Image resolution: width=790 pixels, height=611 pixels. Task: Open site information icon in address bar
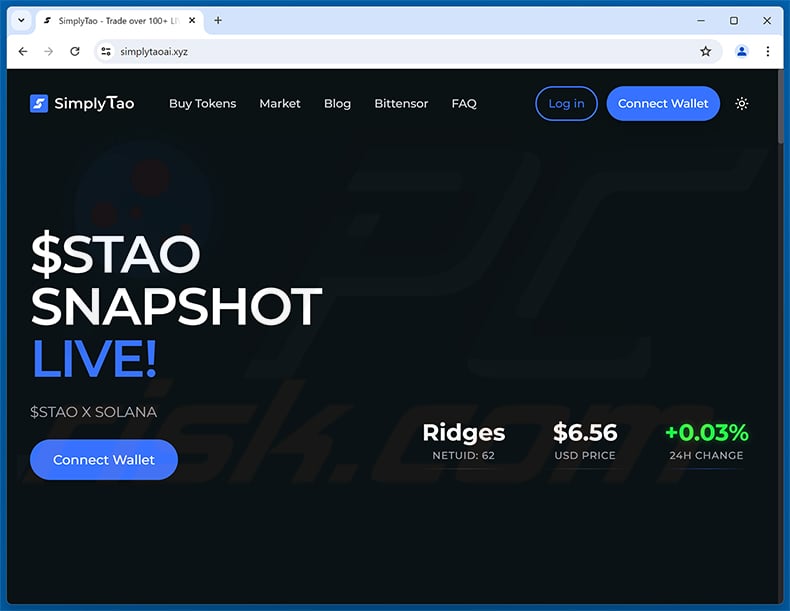click(x=106, y=51)
